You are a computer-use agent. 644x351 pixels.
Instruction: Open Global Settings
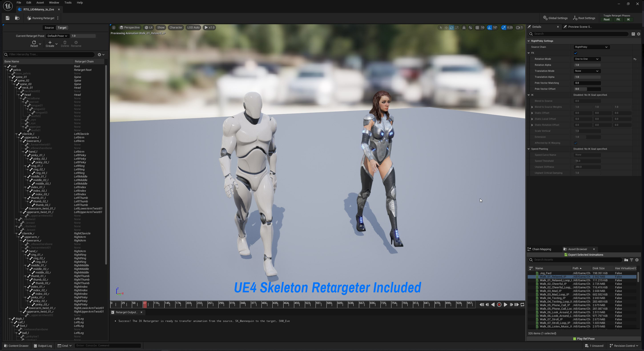[555, 18]
